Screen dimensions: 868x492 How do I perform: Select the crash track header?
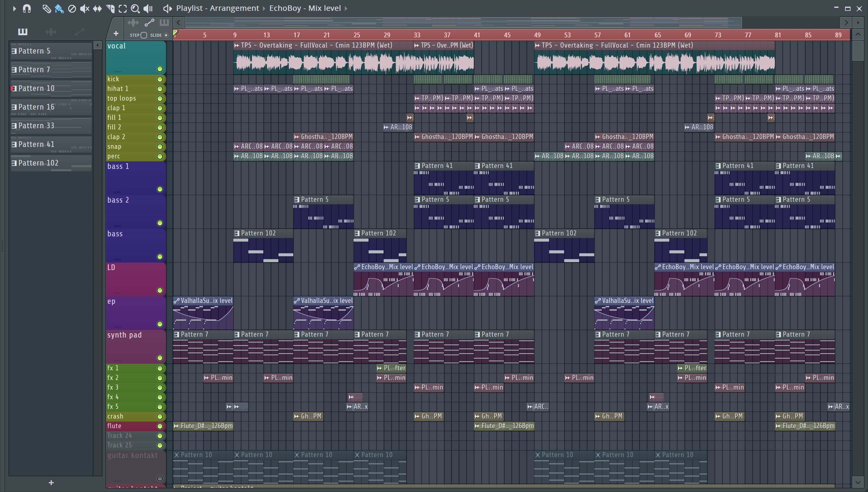136,416
